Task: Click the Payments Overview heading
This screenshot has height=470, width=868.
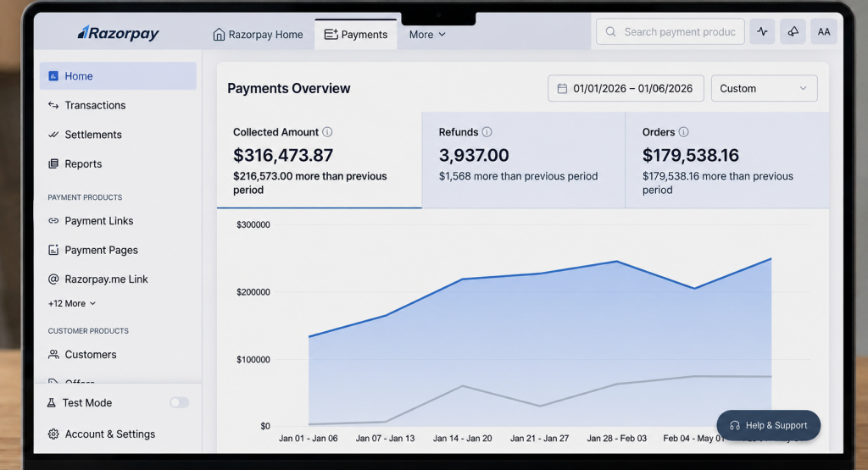Action: point(288,88)
